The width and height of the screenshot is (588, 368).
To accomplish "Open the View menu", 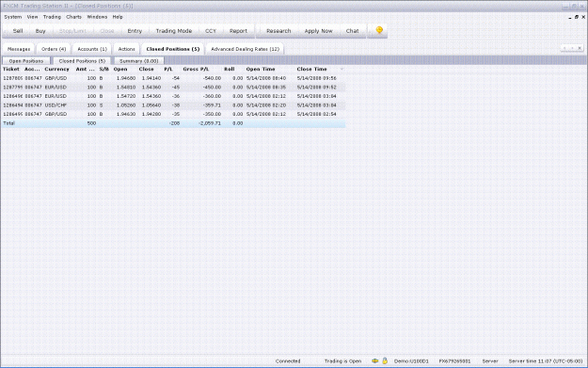I will (32, 17).
